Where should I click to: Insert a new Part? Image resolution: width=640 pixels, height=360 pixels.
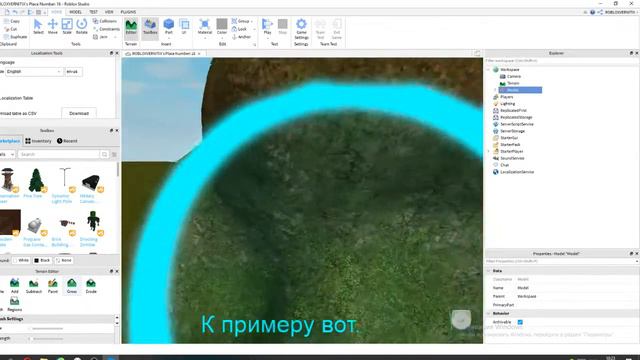pos(169,28)
